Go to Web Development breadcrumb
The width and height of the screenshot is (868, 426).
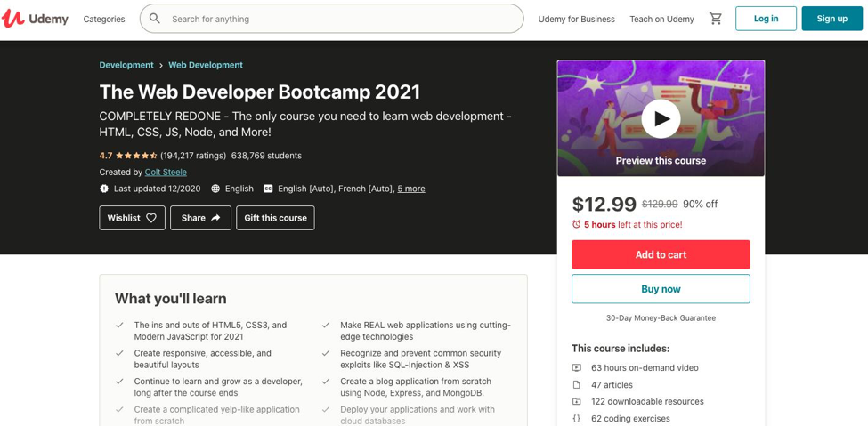tap(206, 65)
